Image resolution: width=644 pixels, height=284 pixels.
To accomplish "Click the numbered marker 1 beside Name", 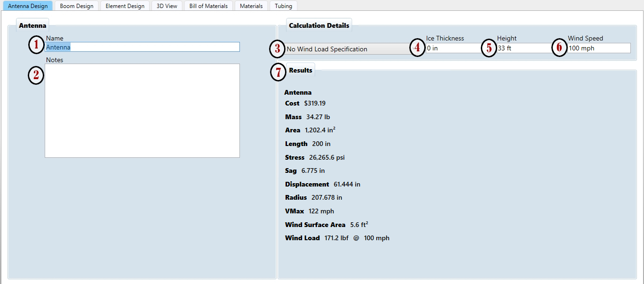I will 36,45.
